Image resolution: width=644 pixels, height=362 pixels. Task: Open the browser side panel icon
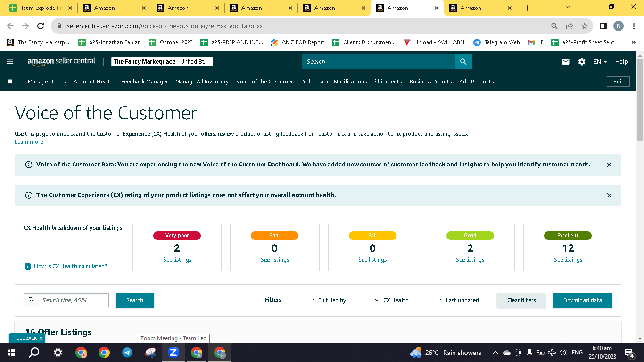[603, 26]
